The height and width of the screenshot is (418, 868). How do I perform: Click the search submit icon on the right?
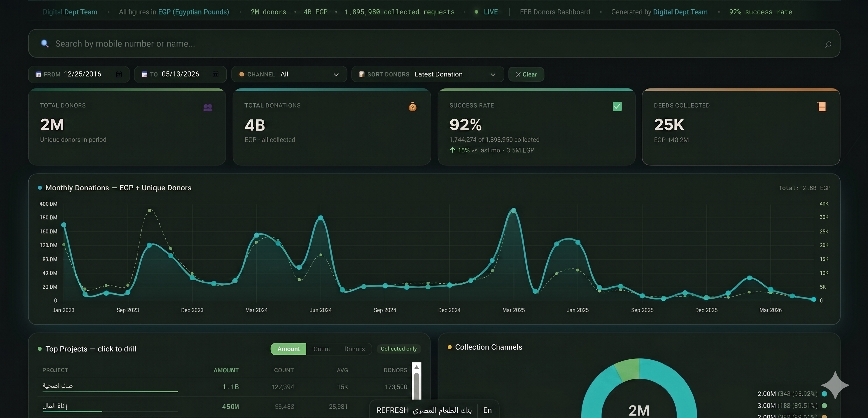point(828,44)
